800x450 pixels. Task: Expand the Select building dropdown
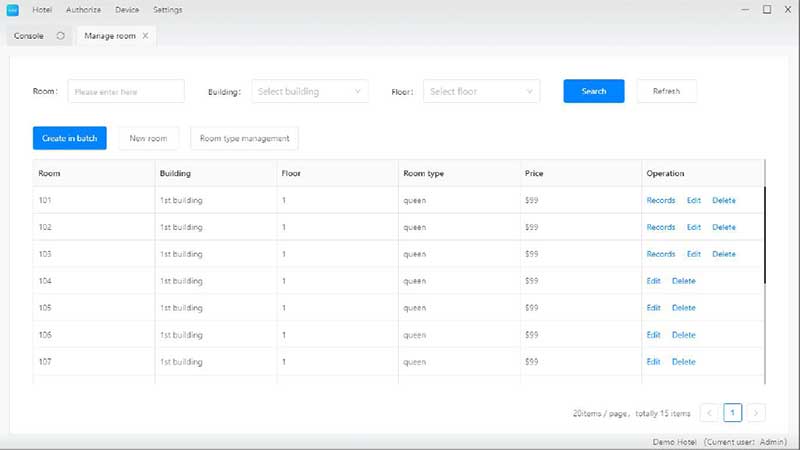pos(310,91)
